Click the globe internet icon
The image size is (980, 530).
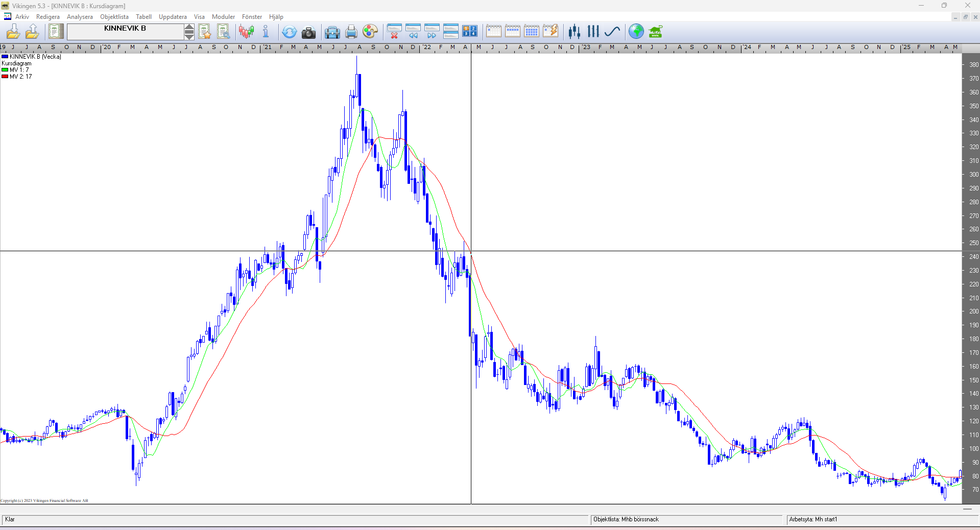[636, 32]
